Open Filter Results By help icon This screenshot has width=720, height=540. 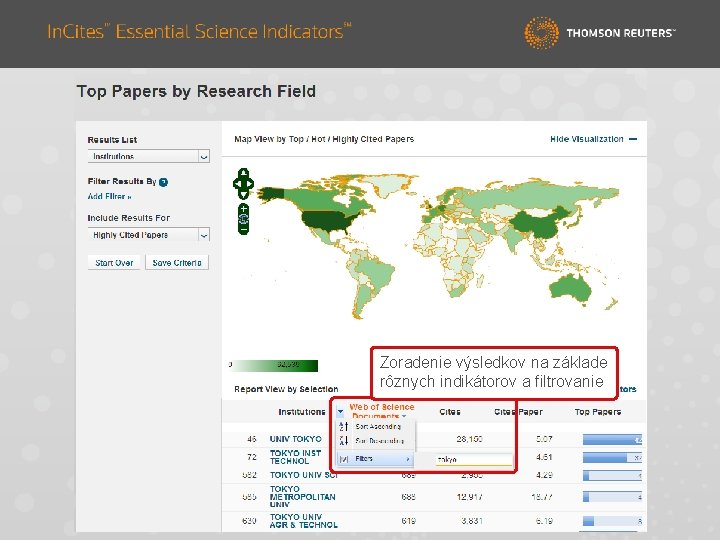pos(163,182)
